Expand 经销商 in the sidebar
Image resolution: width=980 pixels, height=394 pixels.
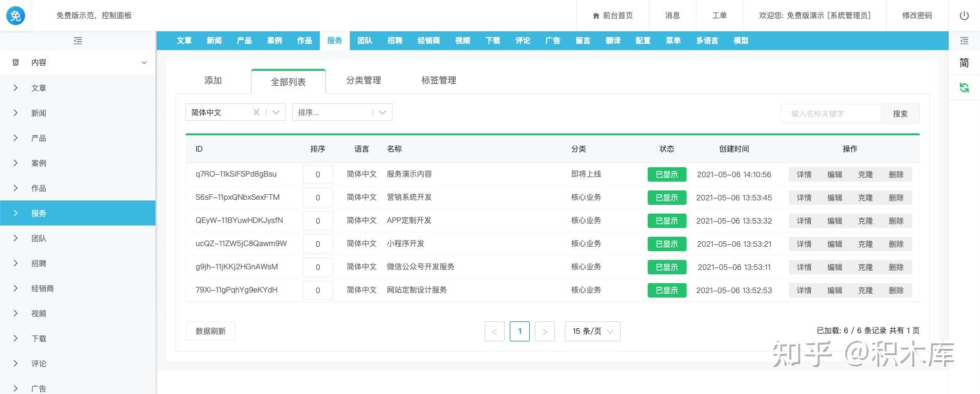[78, 288]
